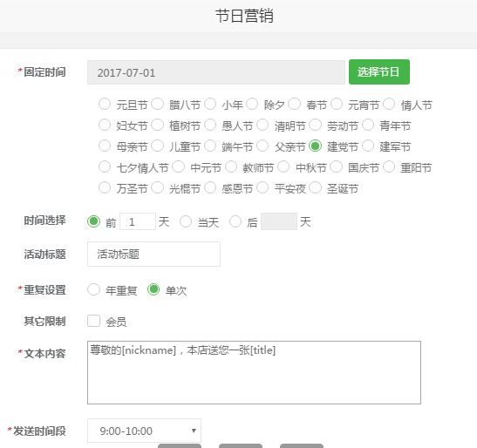Choose the 光棍节 holiday option
This screenshot has height=448, width=477.
157,187
